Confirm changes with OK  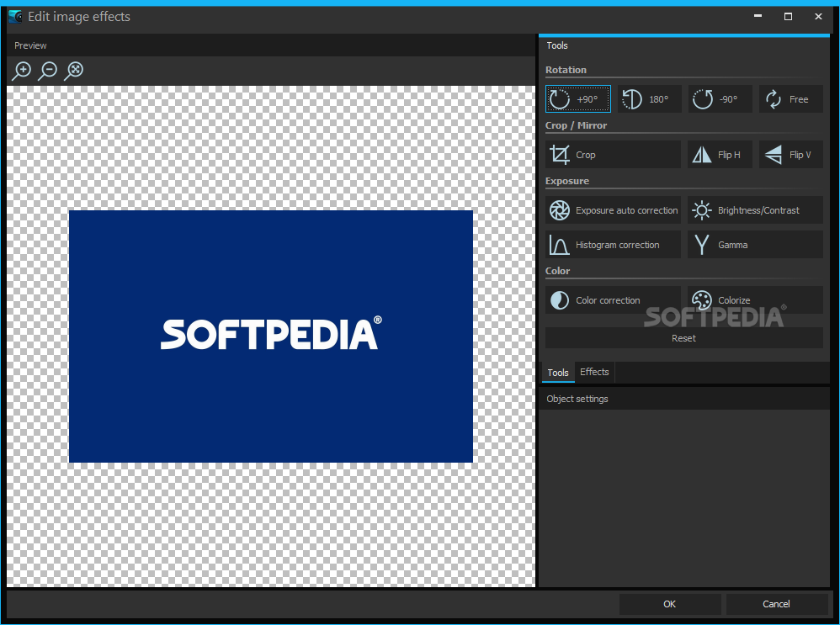tap(670, 604)
